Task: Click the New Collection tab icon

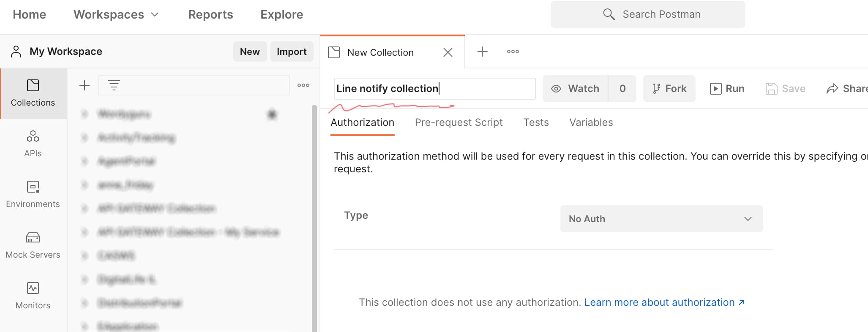Action: click(x=334, y=52)
